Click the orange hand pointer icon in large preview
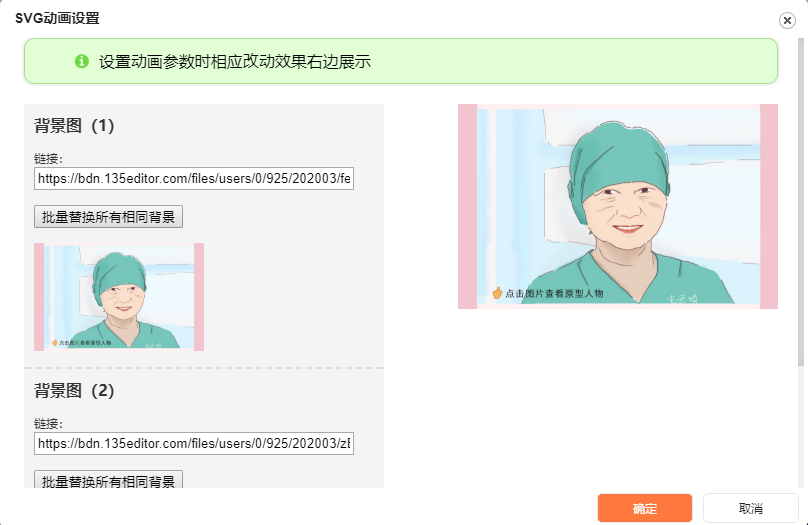This screenshot has height=525, width=808. point(497,293)
